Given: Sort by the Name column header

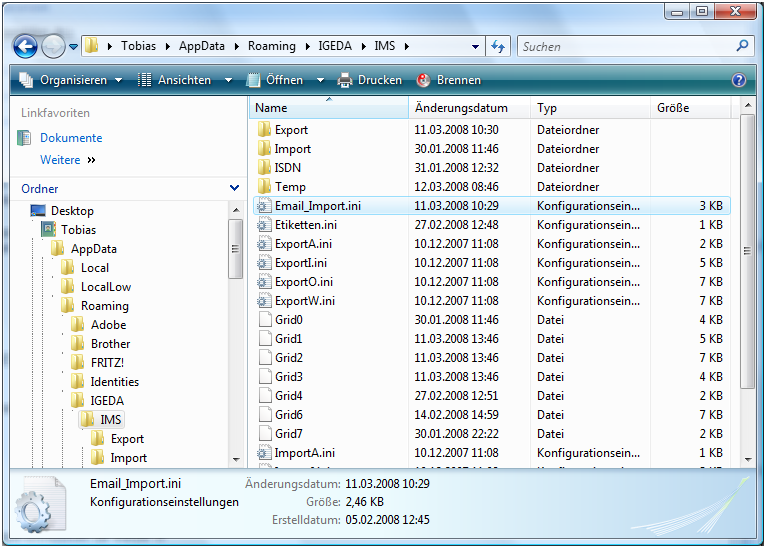Looking at the screenshot, I should [x=329, y=108].
